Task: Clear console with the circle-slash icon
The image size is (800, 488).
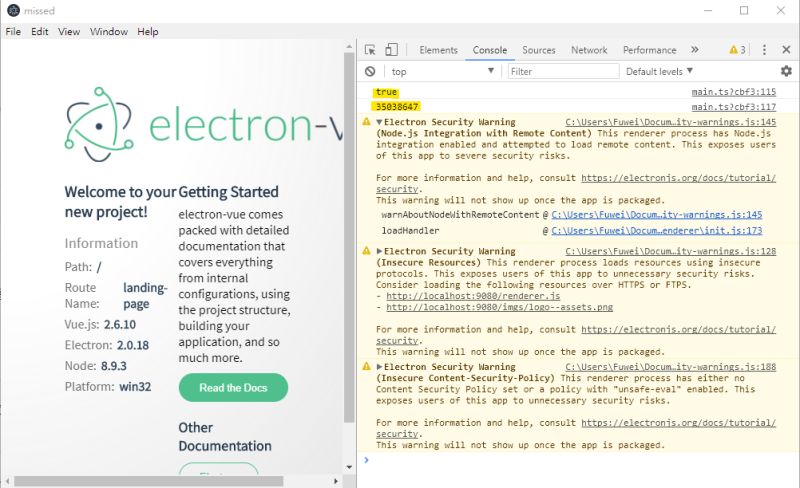Action: pyautogui.click(x=370, y=71)
